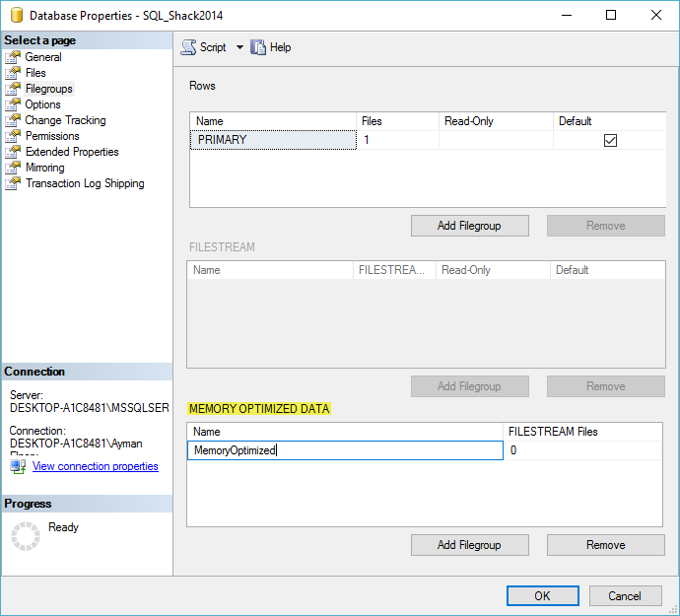Viewport: 680px width, 616px height.
Task: Expand the Script dropdown arrow
Action: pos(239,47)
